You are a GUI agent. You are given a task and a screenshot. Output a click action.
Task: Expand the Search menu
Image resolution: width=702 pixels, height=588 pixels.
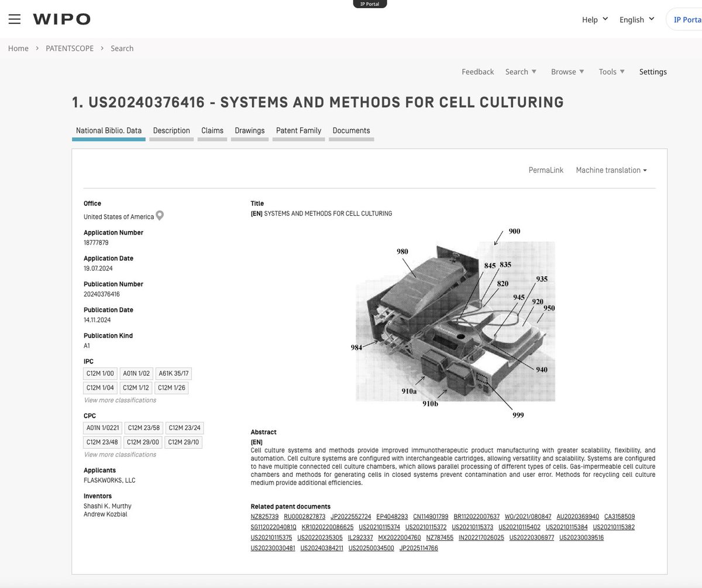[521, 71]
